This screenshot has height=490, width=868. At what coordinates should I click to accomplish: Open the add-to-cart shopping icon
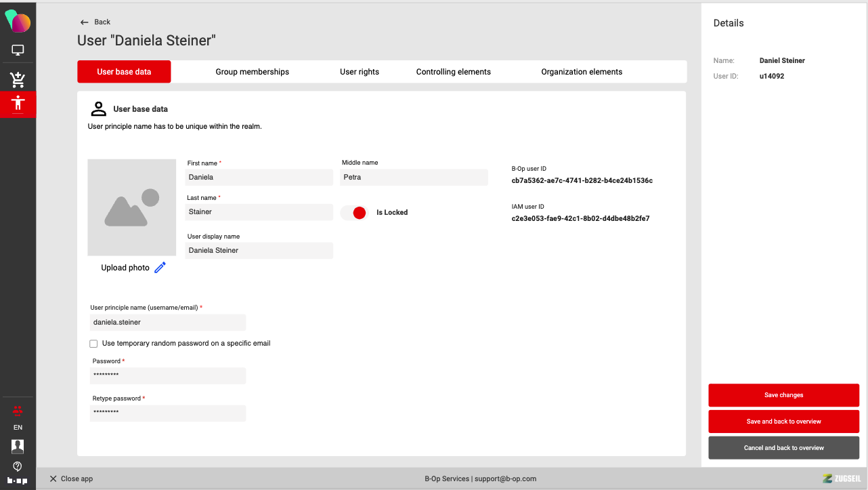18,79
